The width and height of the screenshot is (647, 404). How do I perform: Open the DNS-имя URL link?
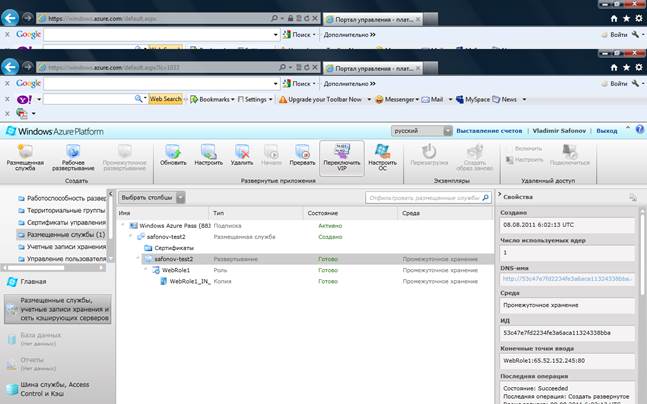click(567, 279)
